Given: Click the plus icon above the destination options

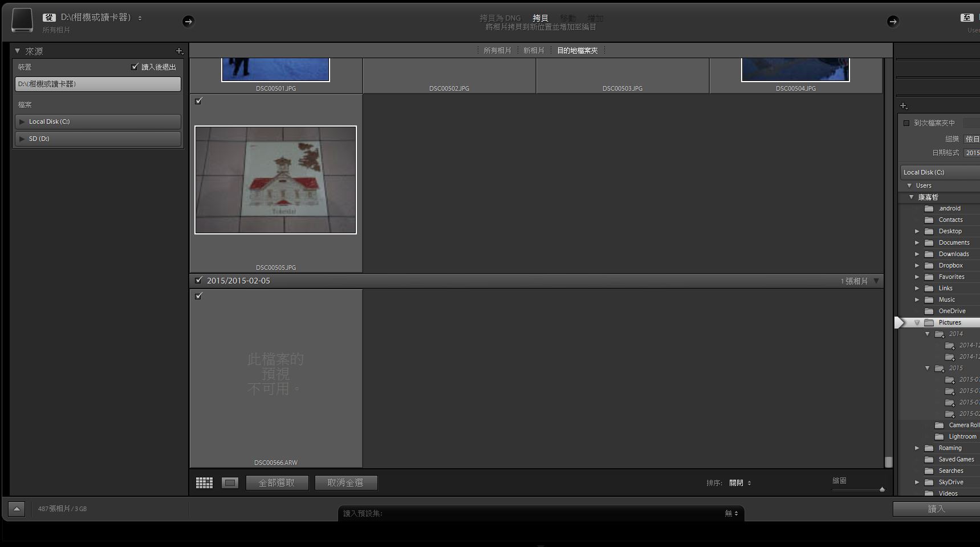Looking at the screenshot, I should (904, 106).
